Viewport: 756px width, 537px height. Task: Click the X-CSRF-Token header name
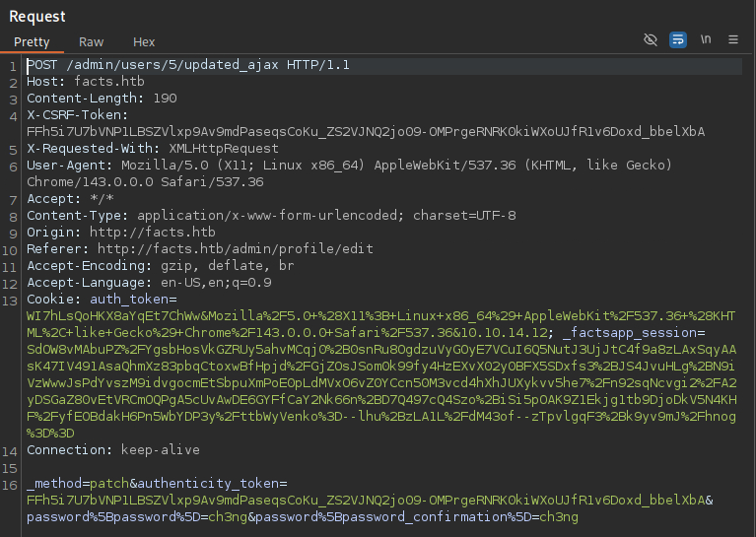[x=77, y=115]
